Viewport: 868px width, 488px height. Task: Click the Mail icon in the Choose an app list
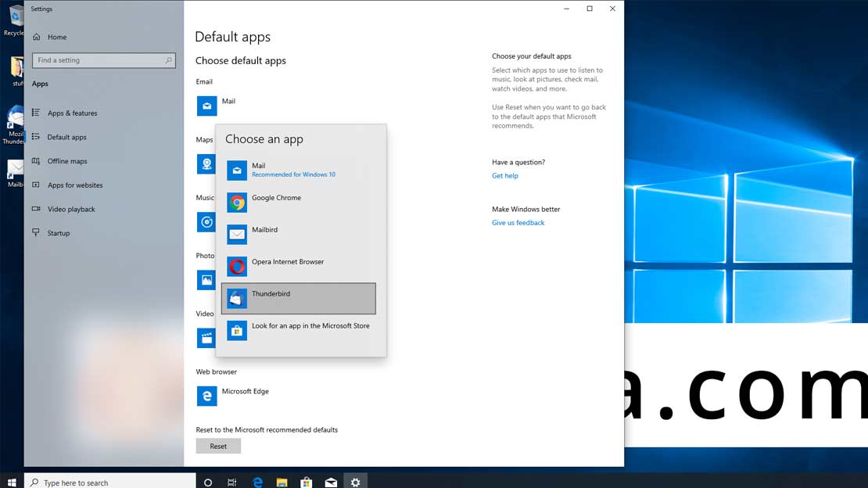pos(237,170)
